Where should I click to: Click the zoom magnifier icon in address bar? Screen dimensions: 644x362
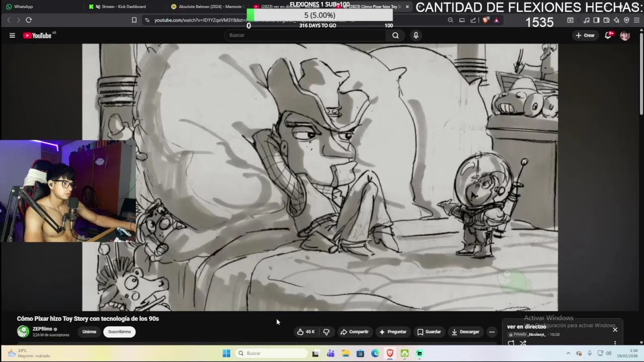pos(450,20)
